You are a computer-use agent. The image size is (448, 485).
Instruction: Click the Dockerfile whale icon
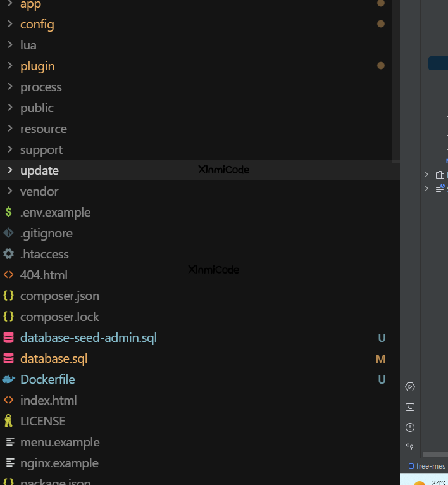click(x=8, y=379)
